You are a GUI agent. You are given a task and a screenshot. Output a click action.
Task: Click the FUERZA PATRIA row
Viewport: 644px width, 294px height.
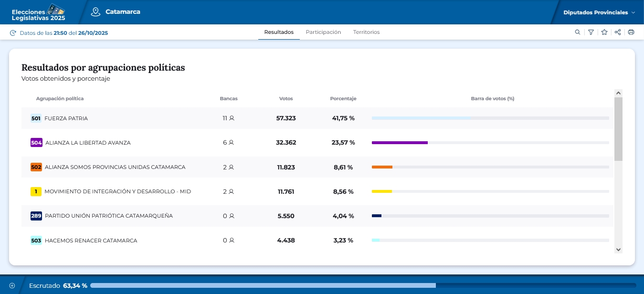[x=66, y=118]
